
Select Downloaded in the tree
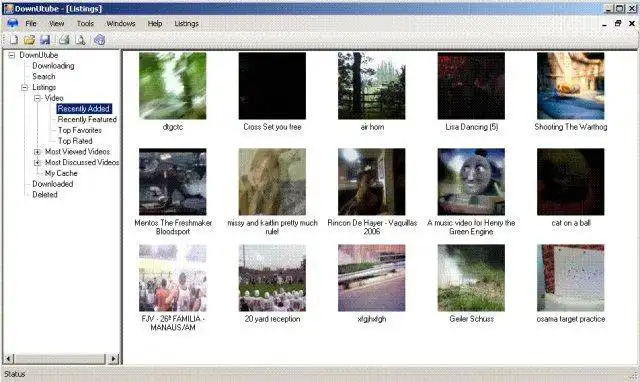53,184
